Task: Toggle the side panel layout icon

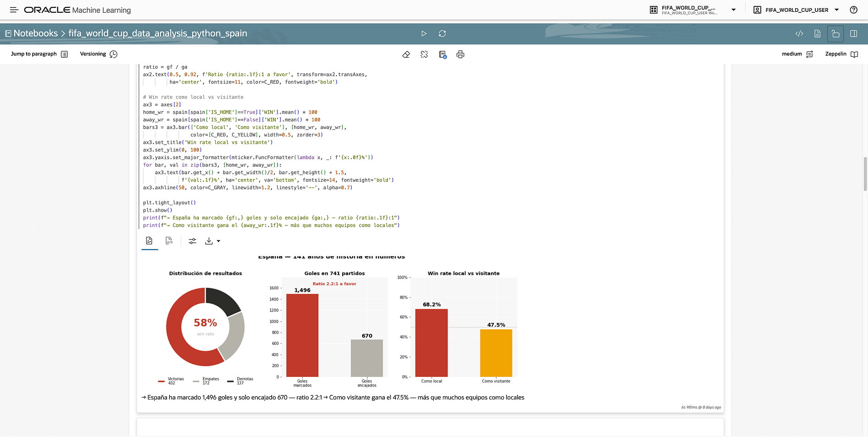Action: coord(854,33)
